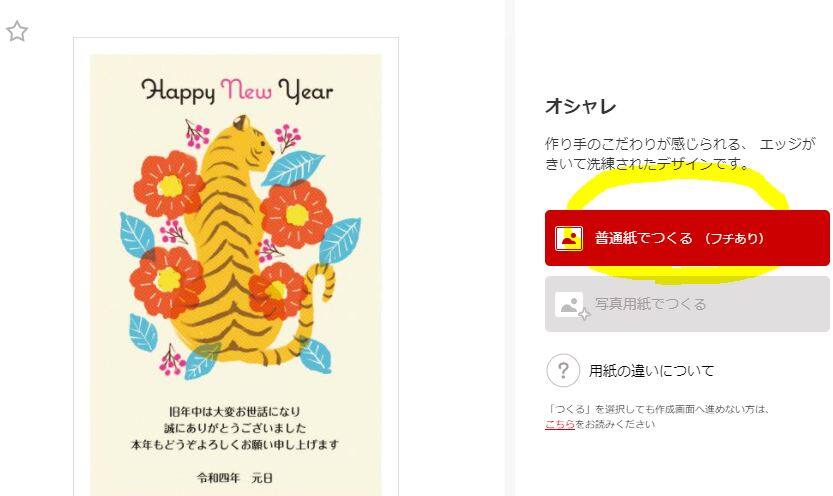Mark this design as favorite with the star

click(17, 31)
